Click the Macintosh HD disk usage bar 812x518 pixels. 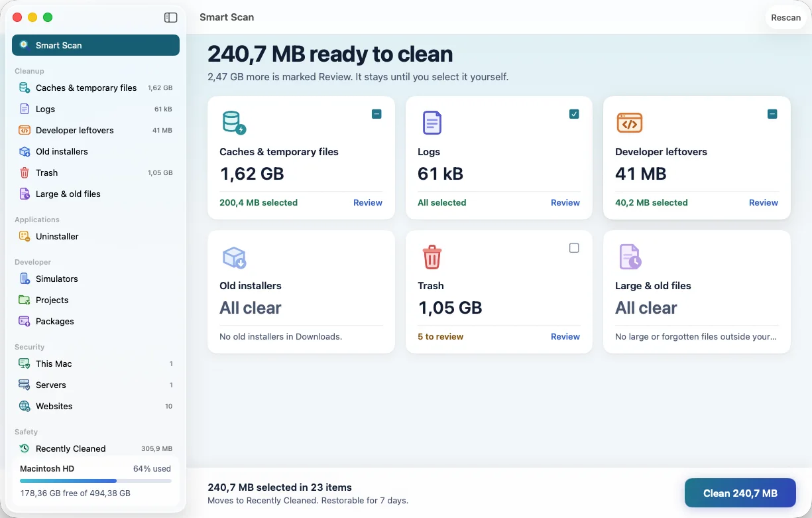95,481
